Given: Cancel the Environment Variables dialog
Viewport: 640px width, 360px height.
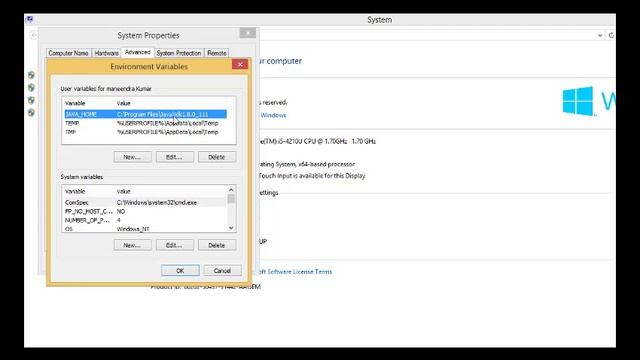Looking at the screenshot, I should click(x=222, y=271).
